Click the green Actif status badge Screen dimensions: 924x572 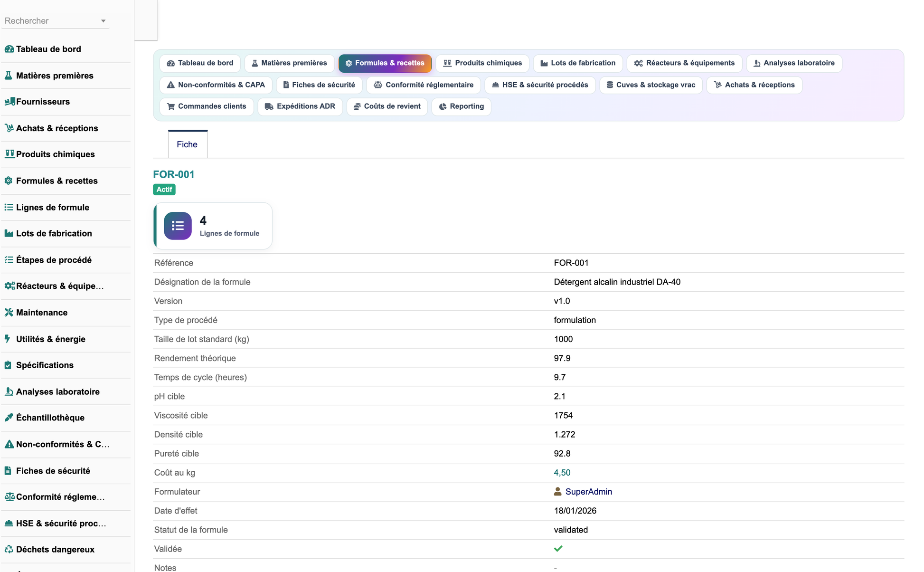pyautogui.click(x=164, y=190)
